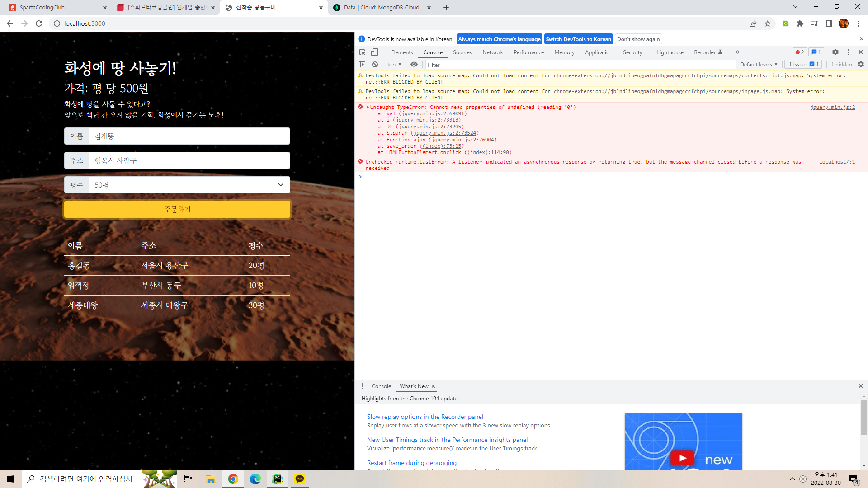868x488 pixels.
Task: Close the DevTools drawer
Action: coord(861,386)
